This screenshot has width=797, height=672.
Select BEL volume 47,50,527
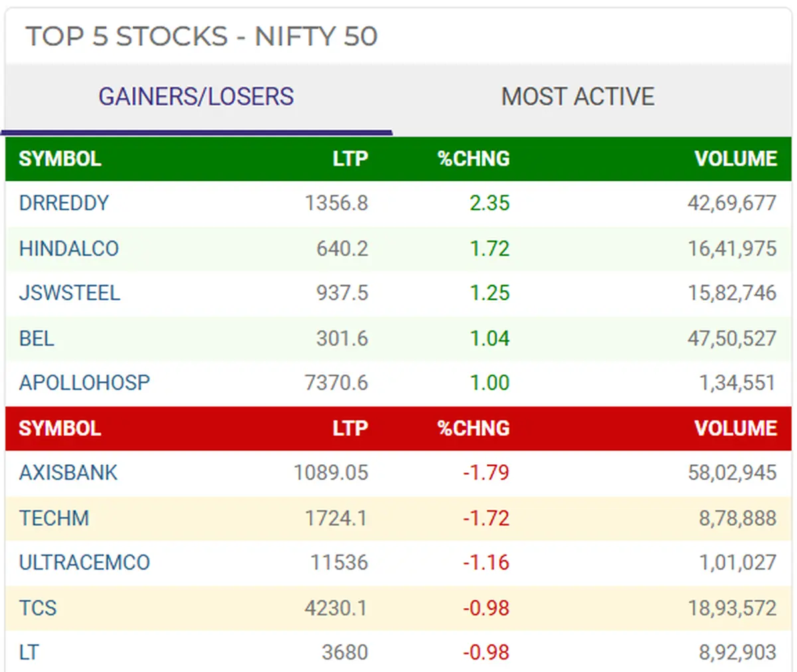(732, 339)
